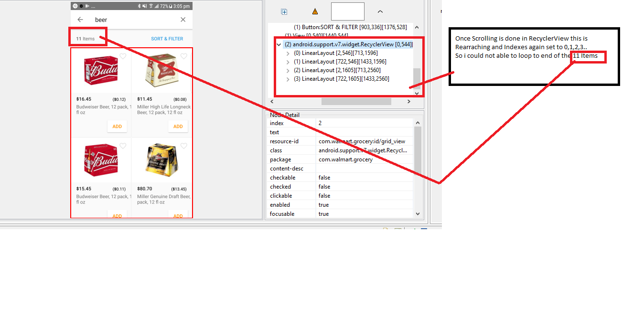
Task: Click the 3:05 pm clock in status bar
Action: pyautogui.click(x=182, y=6)
